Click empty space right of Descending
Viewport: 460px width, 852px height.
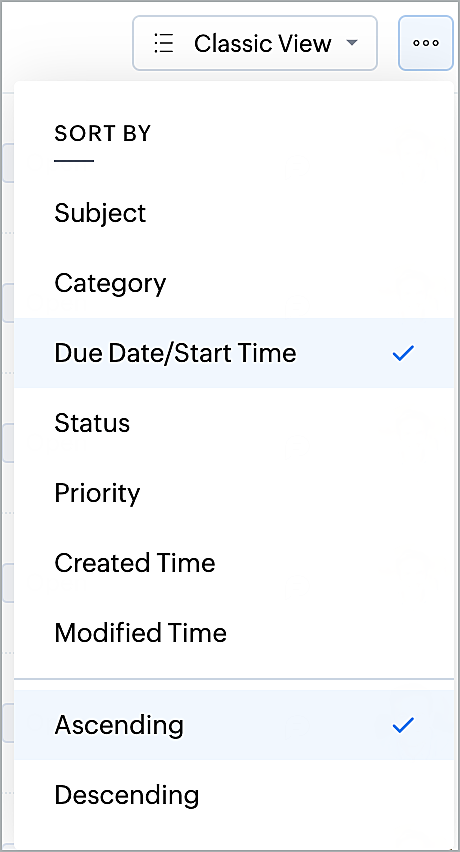326,795
